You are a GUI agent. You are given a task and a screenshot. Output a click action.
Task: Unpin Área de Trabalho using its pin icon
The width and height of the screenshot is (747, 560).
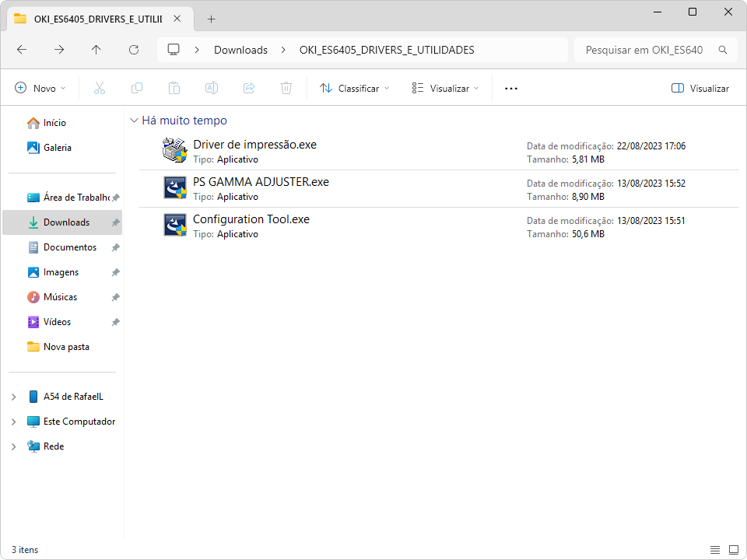(x=115, y=198)
